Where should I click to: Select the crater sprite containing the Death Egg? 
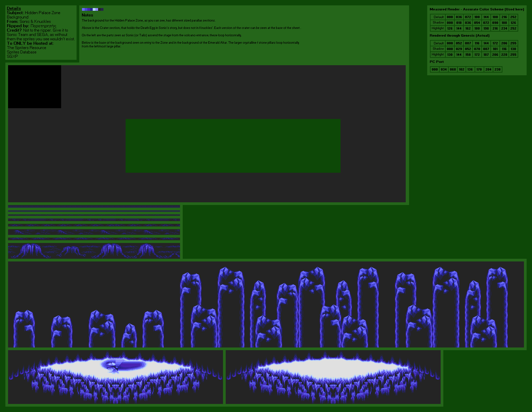click(x=116, y=377)
